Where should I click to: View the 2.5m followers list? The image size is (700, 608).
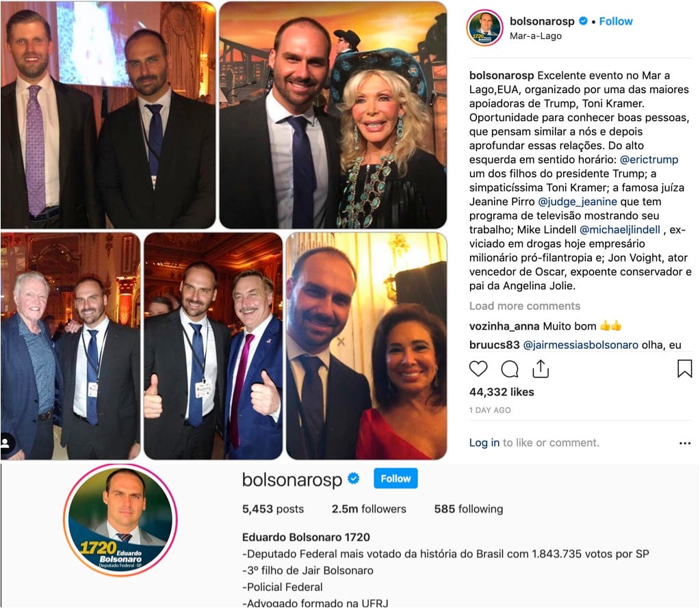coord(369,509)
